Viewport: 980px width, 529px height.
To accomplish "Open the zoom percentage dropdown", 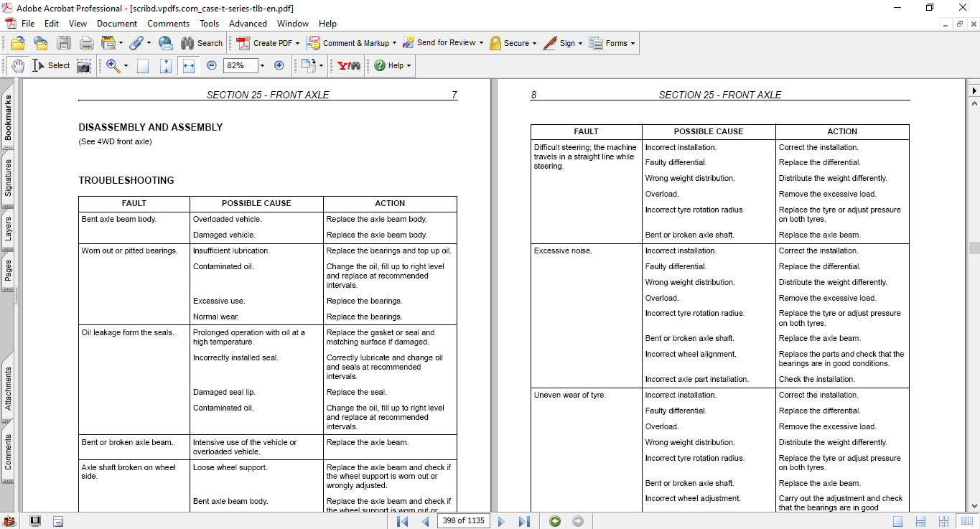I will click(262, 65).
